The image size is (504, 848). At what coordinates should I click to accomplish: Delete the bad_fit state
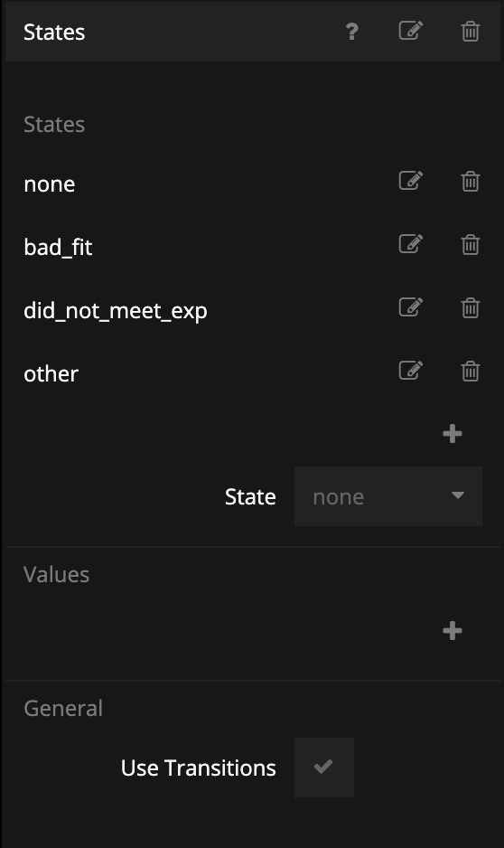pyautogui.click(x=471, y=244)
